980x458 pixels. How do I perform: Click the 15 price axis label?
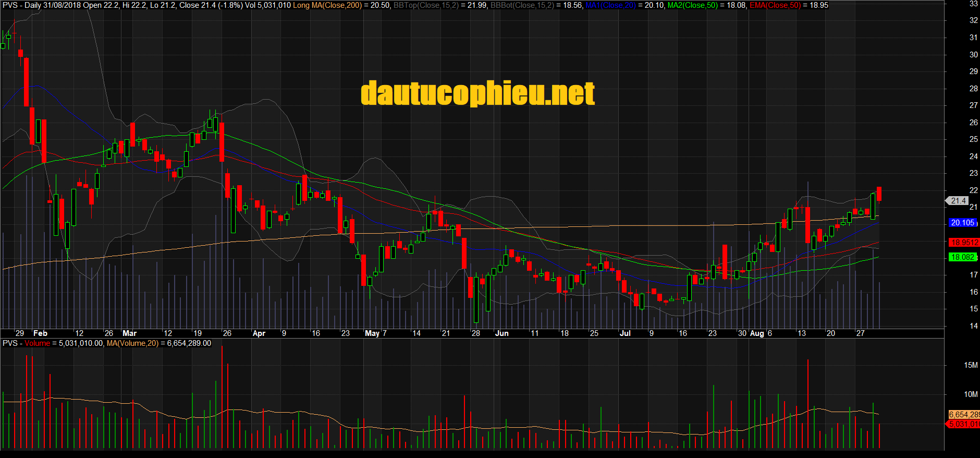(x=973, y=309)
